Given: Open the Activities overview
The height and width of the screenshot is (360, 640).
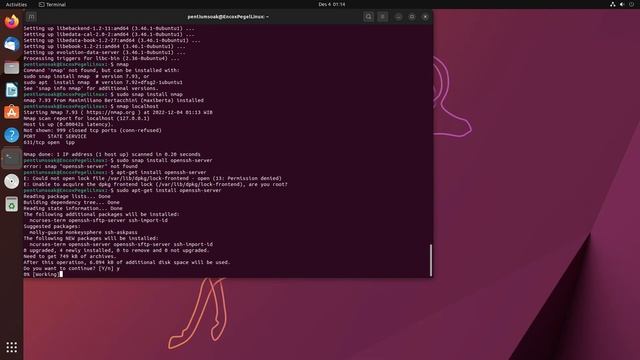Looking at the screenshot, I should 16,4.
